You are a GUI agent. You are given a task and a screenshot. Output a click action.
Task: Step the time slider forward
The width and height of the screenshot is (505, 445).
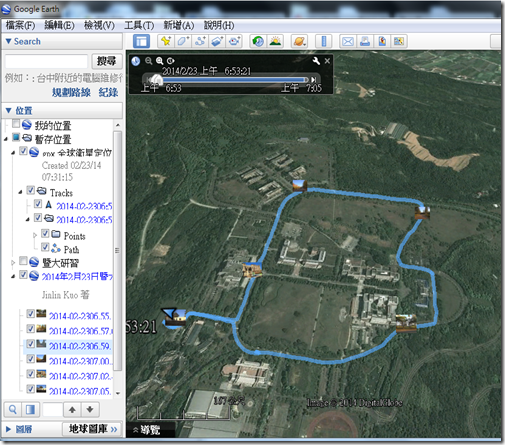pos(313,80)
